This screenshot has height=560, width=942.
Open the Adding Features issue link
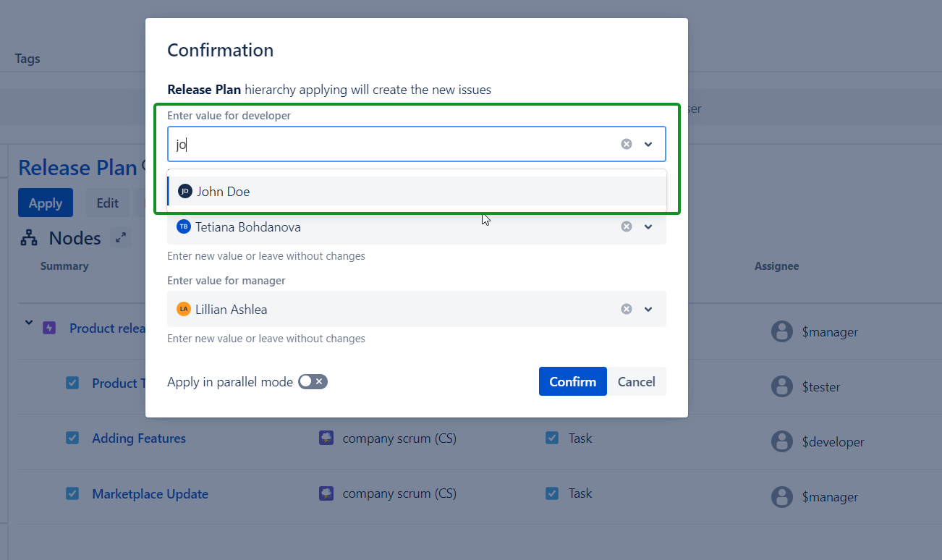click(x=139, y=438)
